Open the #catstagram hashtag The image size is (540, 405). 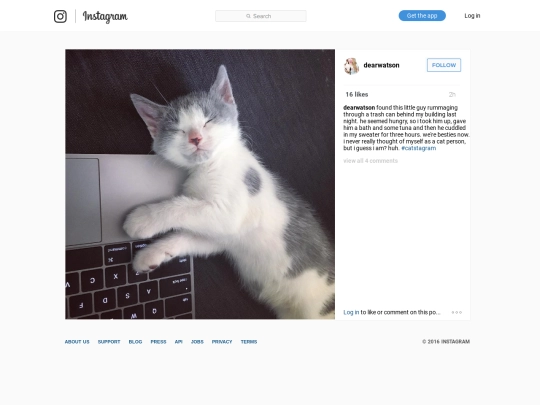(418, 148)
